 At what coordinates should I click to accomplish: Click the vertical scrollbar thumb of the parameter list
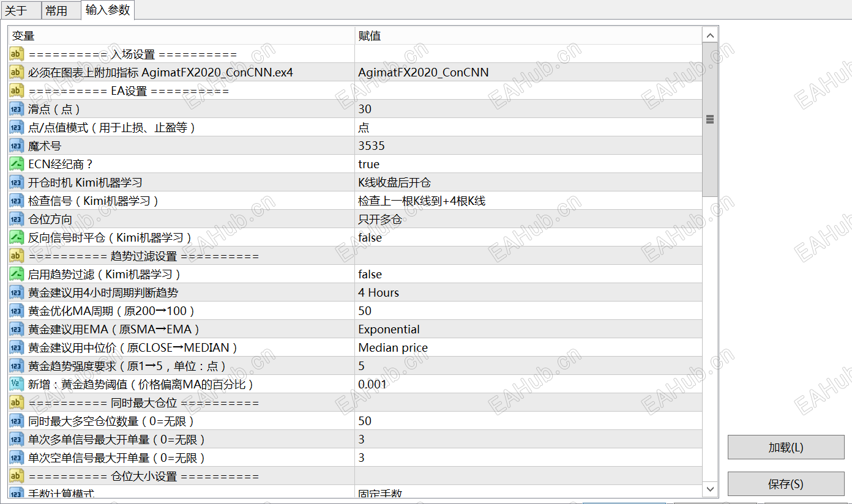click(x=710, y=119)
